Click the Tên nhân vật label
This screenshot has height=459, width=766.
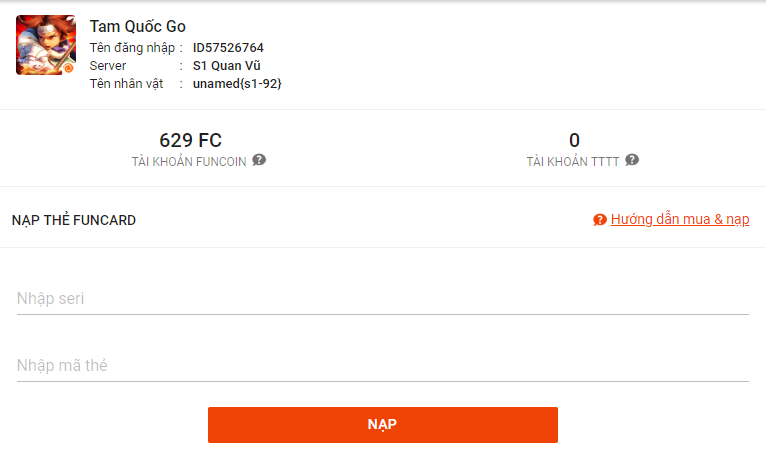point(126,84)
